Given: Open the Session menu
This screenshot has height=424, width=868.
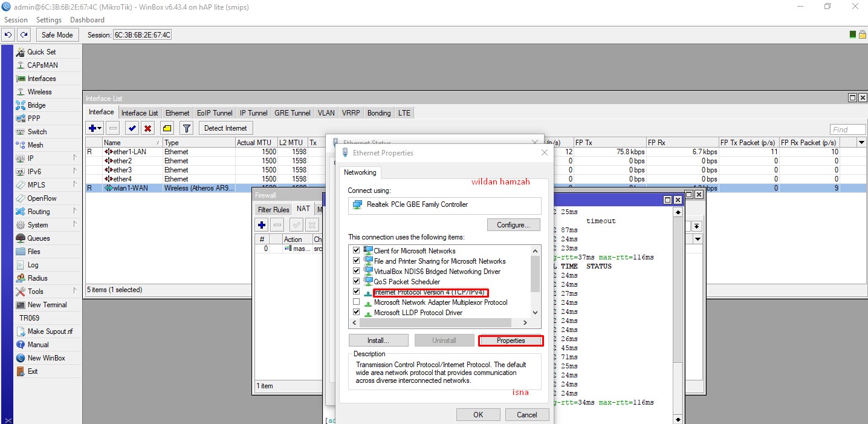Looking at the screenshot, I should click(16, 20).
